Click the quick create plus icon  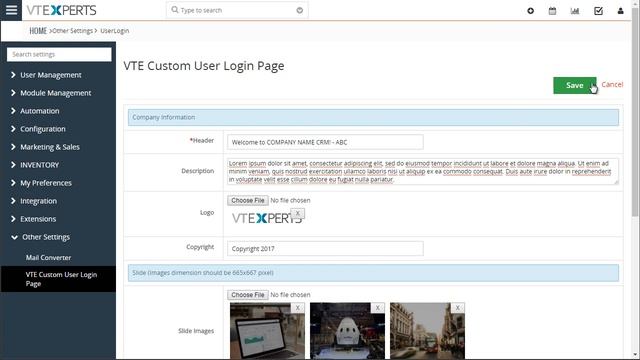point(531,11)
